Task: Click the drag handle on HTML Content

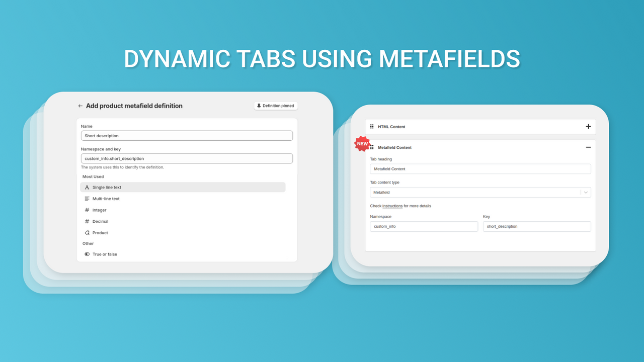Action: (372, 127)
